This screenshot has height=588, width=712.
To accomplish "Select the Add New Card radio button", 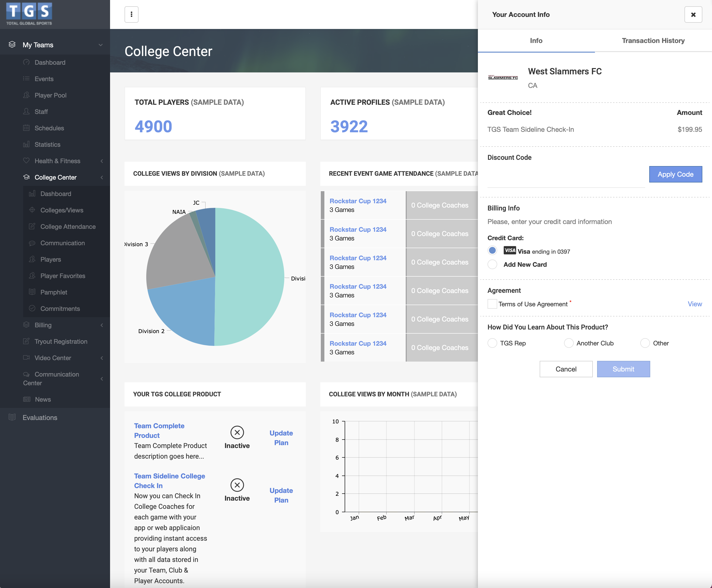I will click(x=493, y=264).
